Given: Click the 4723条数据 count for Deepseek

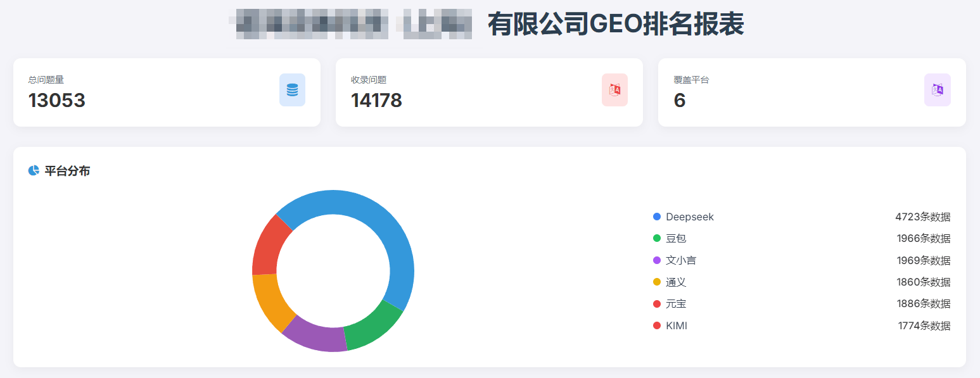Looking at the screenshot, I should (x=924, y=217).
